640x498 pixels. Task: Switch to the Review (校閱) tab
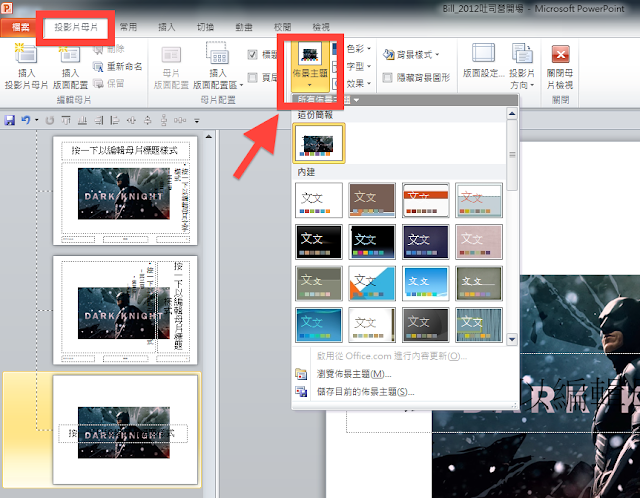tap(282, 27)
